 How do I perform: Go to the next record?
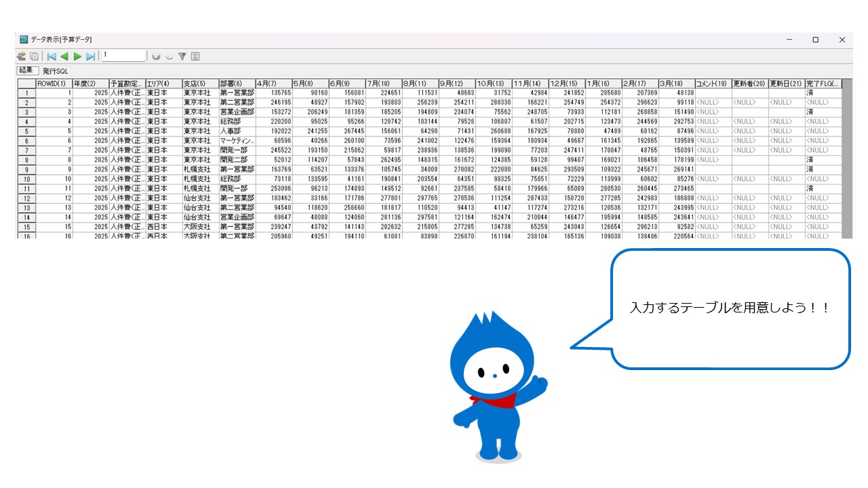[x=77, y=56]
